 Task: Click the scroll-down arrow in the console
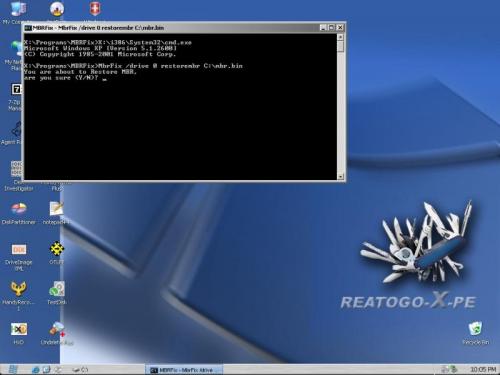point(340,177)
